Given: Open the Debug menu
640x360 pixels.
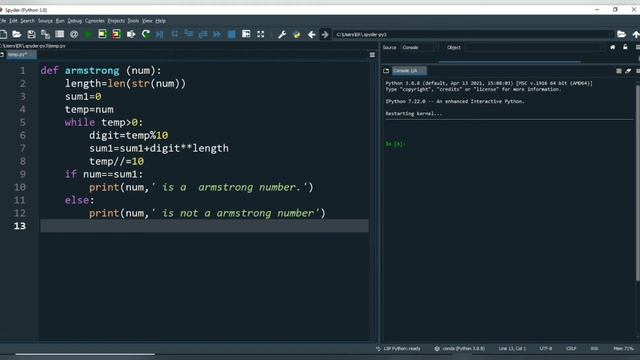Looking at the screenshot, I should [x=75, y=21].
